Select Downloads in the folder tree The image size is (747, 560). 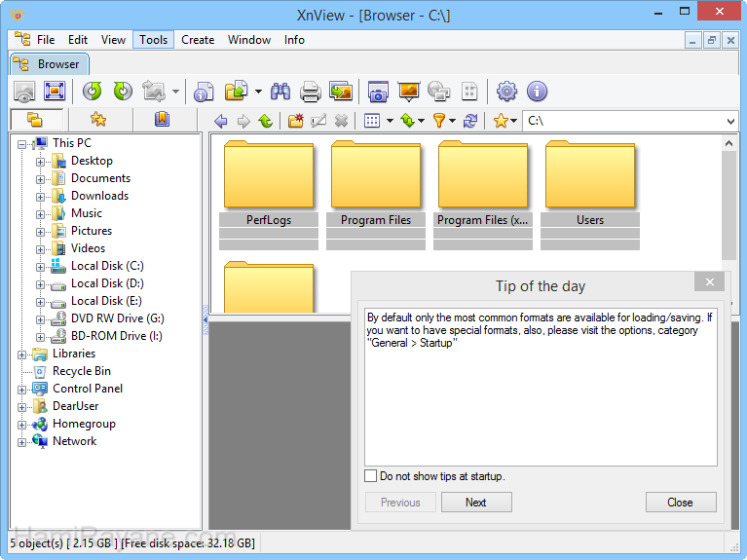tap(99, 196)
